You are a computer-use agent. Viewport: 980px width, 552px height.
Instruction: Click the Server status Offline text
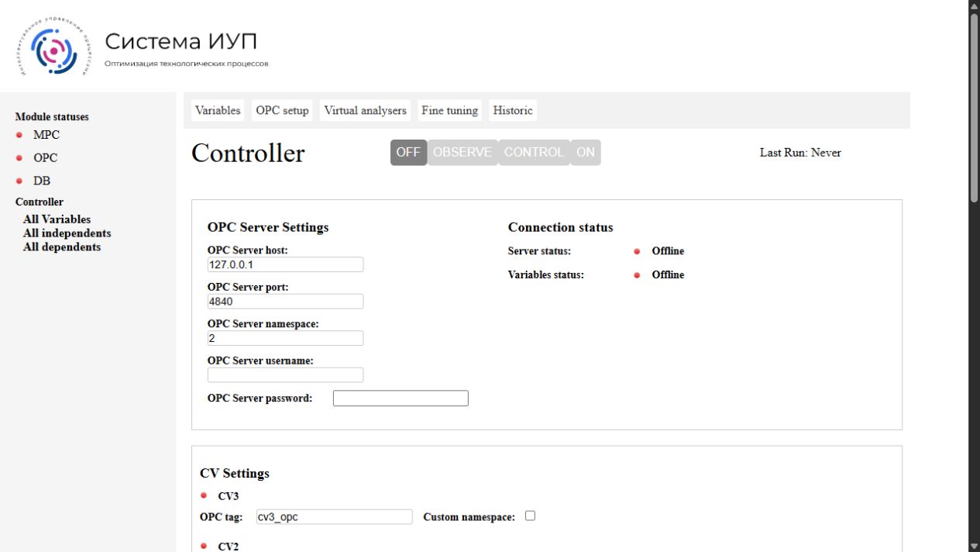coord(668,251)
